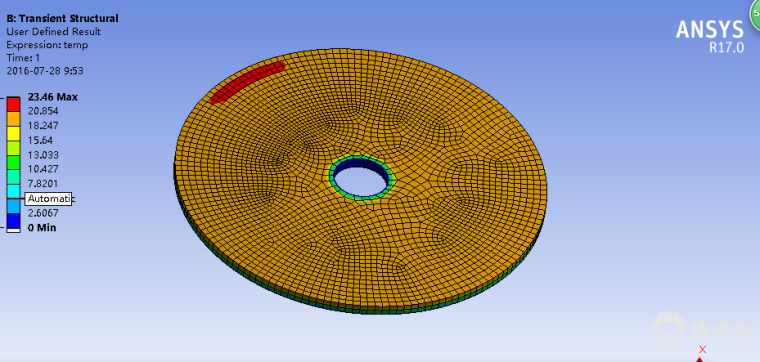Click the date stamp 2016-07-28 9:53
Image resolution: width=760 pixels, height=362 pixels.
(x=45, y=71)
